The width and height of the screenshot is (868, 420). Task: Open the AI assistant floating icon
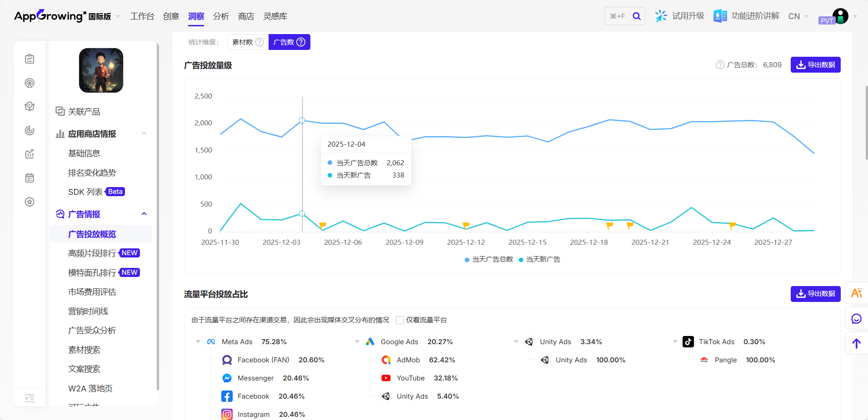pyautogui.click(x=856, y=293)
